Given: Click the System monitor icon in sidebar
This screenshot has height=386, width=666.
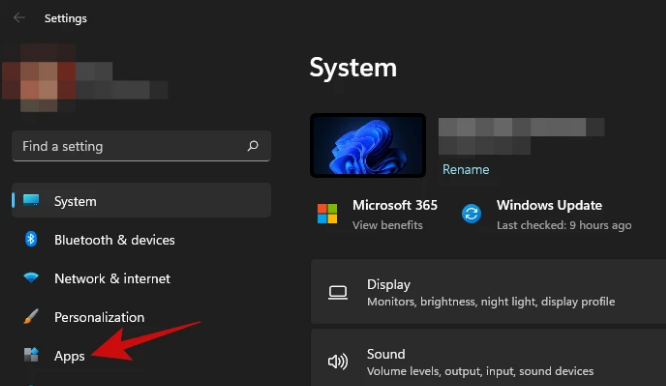Looking at the screenshot, I should pos(31,200).
